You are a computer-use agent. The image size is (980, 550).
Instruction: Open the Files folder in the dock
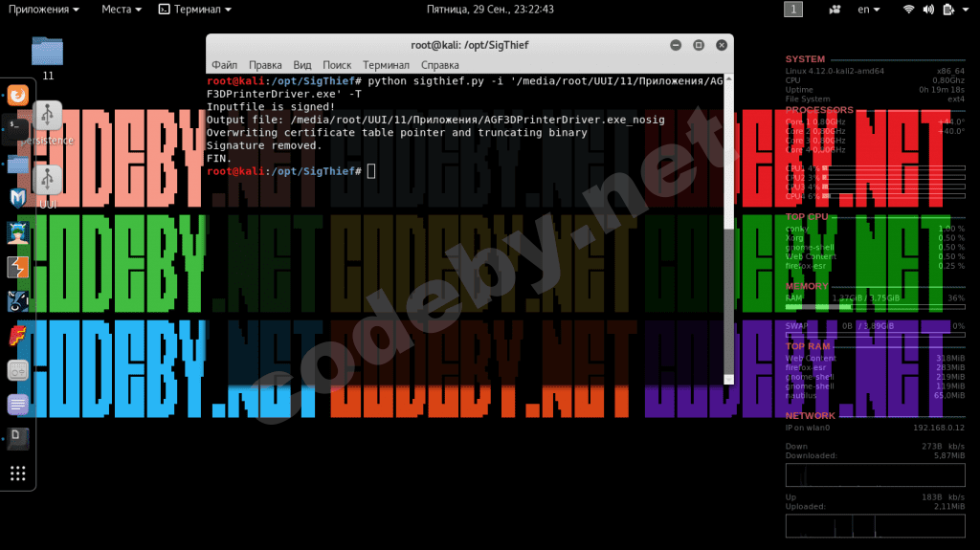(17, 165)
